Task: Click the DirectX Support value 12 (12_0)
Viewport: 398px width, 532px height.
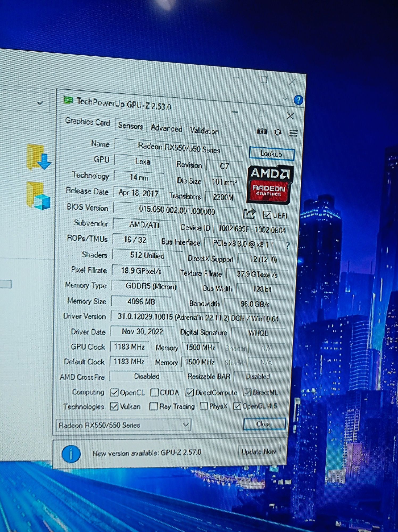Action: click(263, 259)
